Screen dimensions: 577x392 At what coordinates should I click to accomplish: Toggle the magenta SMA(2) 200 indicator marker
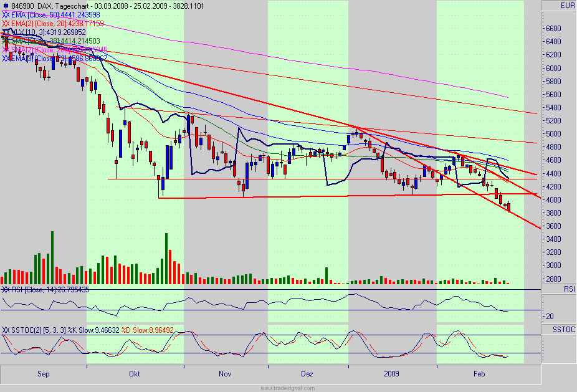[x=6, y=49]
